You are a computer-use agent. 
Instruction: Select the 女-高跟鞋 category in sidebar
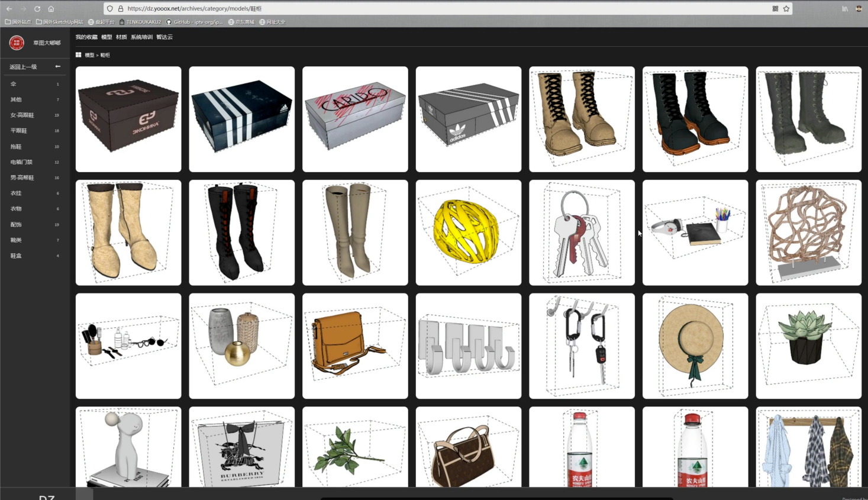click(22, 115)
